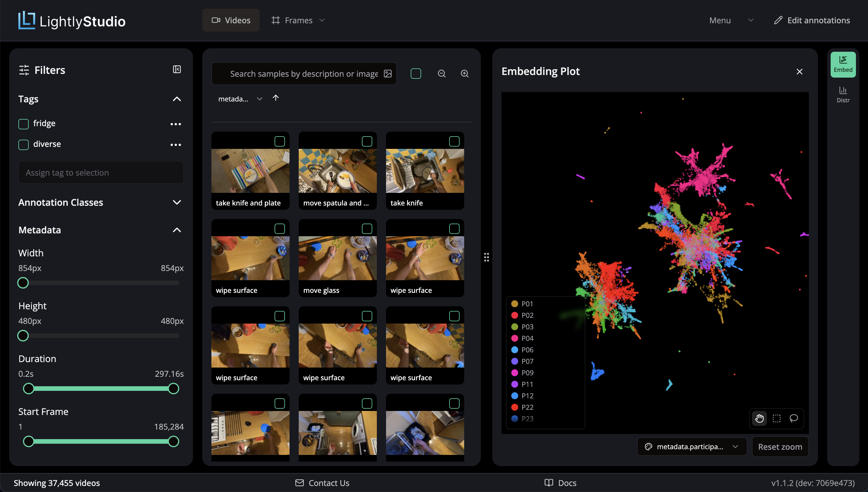
Task: Expand the Annotation Classes section
Action: coord(177,202)
